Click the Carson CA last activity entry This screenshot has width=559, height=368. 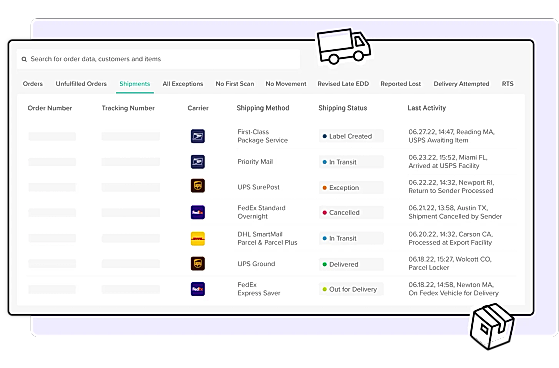[451, 238]
